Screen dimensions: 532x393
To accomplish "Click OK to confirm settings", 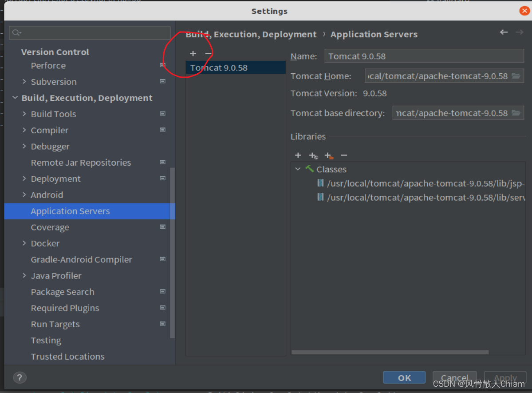I will (404, 377).
